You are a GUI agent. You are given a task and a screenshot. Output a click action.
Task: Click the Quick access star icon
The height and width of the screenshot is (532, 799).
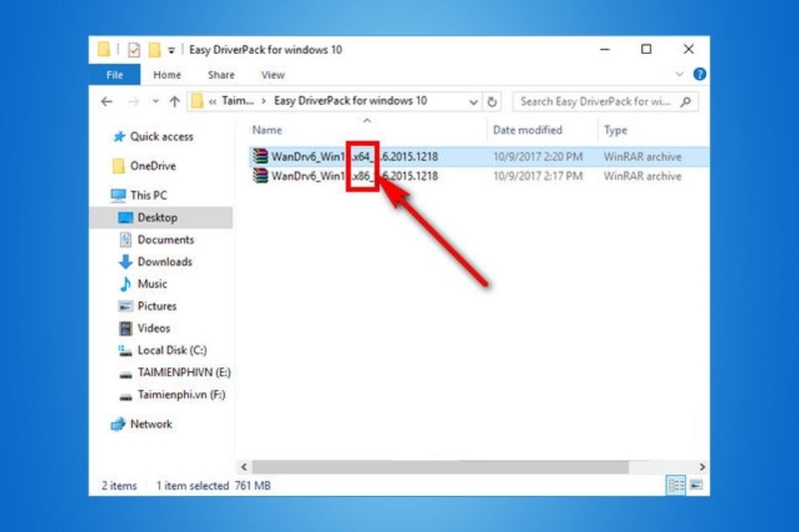click(119, 137)
